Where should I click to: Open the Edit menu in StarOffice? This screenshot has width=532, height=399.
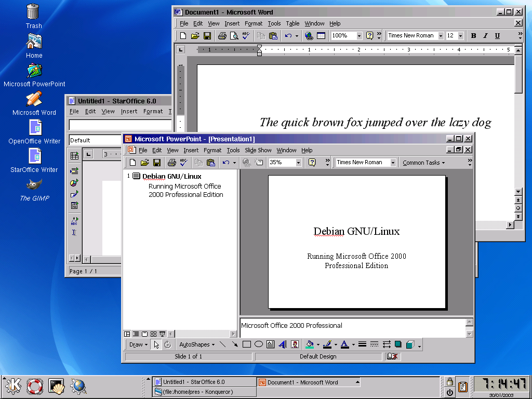pyautogui.click(x=90, y=111)
